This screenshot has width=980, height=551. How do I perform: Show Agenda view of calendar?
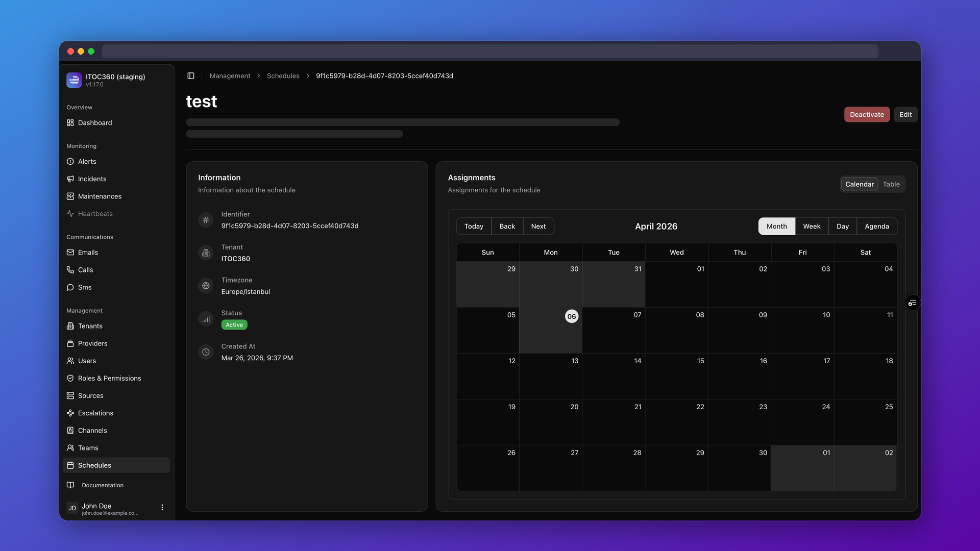[876, 227]
